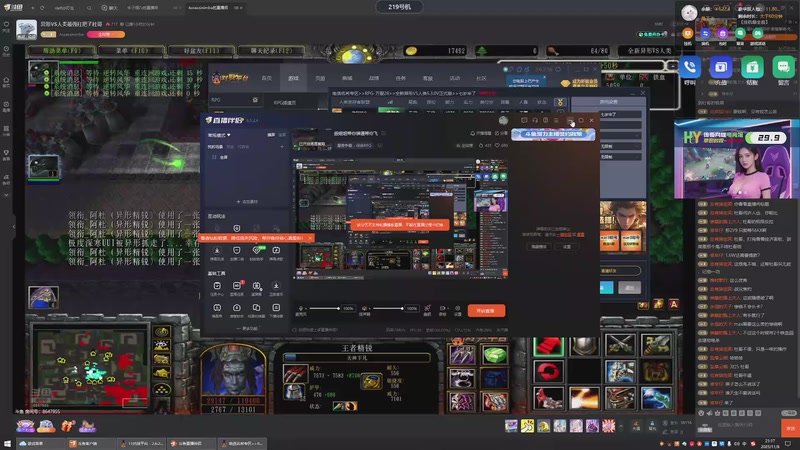This screenshot has height=450, width=800.
Task: Open the 首页 tab in battle platform
Action: tap(266, 79)
